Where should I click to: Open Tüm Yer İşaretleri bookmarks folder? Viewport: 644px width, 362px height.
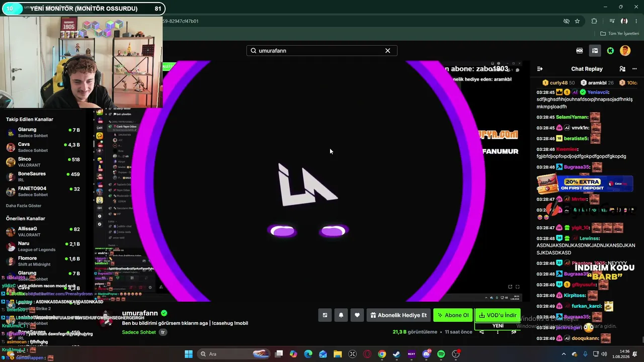pyautogui.click(x=619, y=34)
